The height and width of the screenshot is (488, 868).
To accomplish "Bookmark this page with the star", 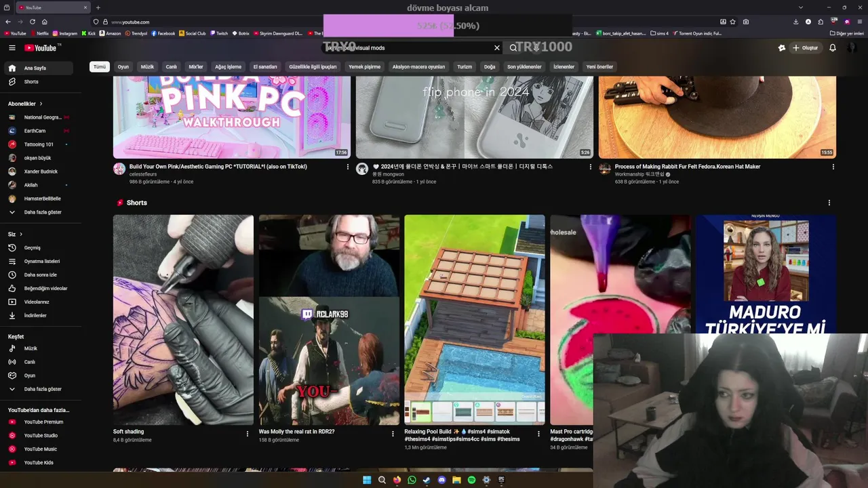I will (732, 22).
